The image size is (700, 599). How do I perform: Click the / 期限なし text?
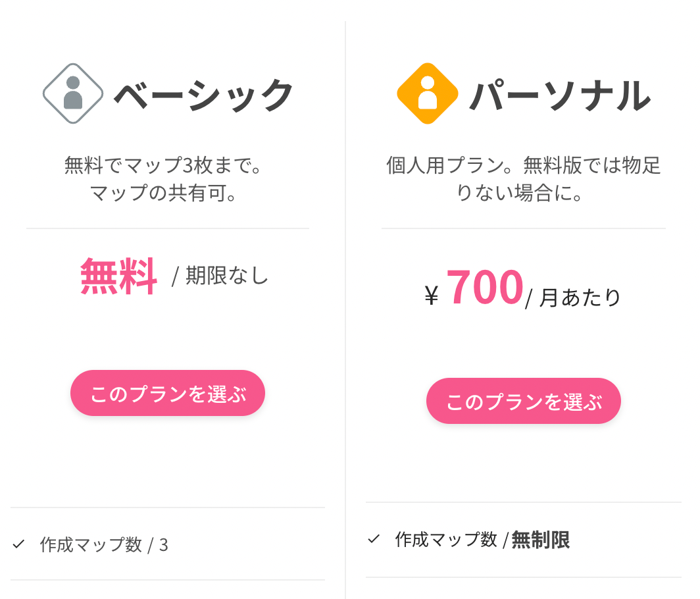(220, 276)
